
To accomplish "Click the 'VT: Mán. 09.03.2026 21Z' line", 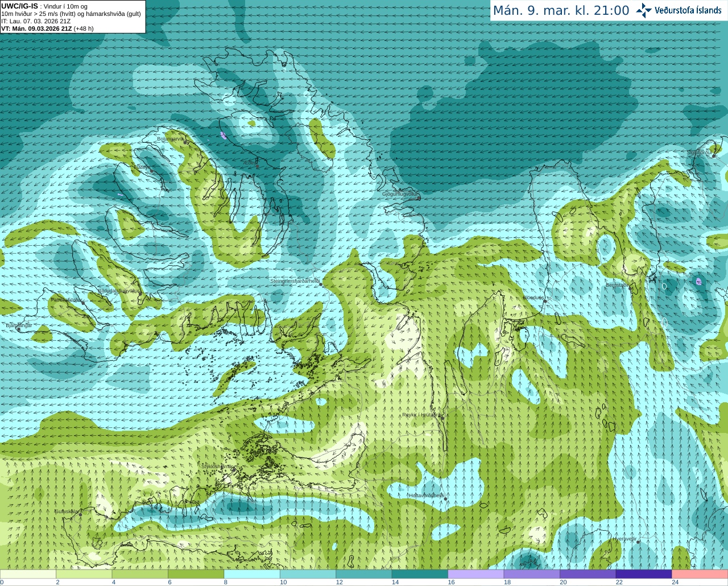I will 36,28.
